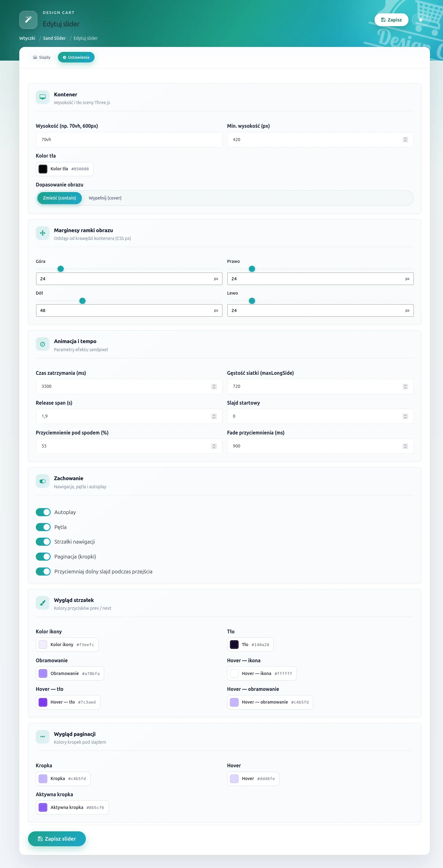Open the Sand Slider breadcrumb link
This screenshot has width=443, height=868.
click(54, 38)
